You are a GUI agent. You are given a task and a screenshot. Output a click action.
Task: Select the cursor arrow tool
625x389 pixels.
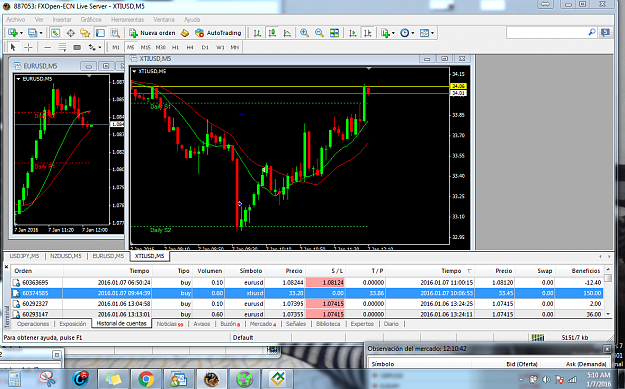(13, 47)
